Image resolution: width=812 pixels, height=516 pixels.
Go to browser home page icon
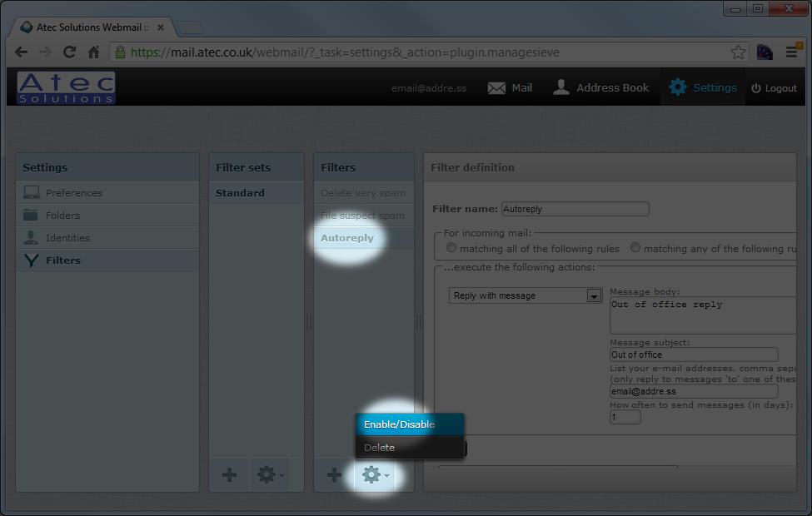click(x=93, y=52)
